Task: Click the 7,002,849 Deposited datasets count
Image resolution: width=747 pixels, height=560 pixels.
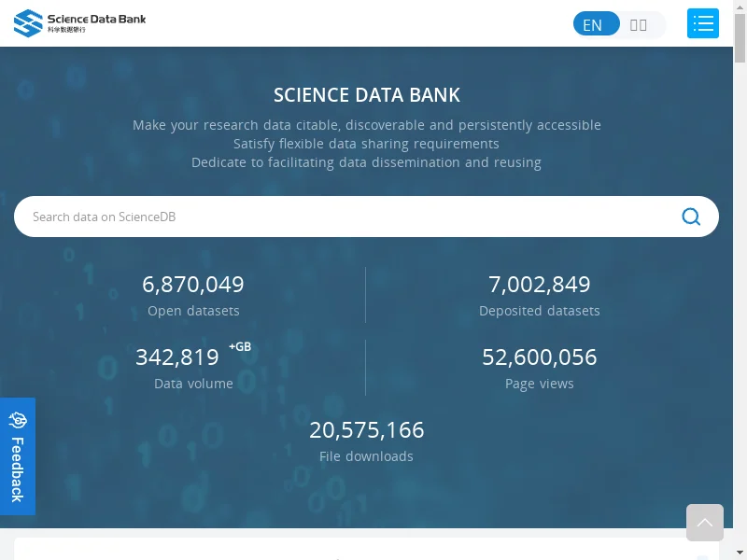Action: point(540,285)
